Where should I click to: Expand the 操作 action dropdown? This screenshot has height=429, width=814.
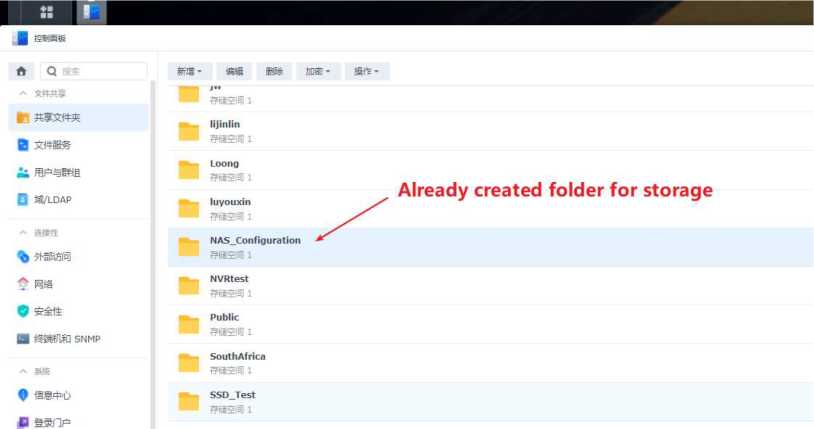(367, 72)
